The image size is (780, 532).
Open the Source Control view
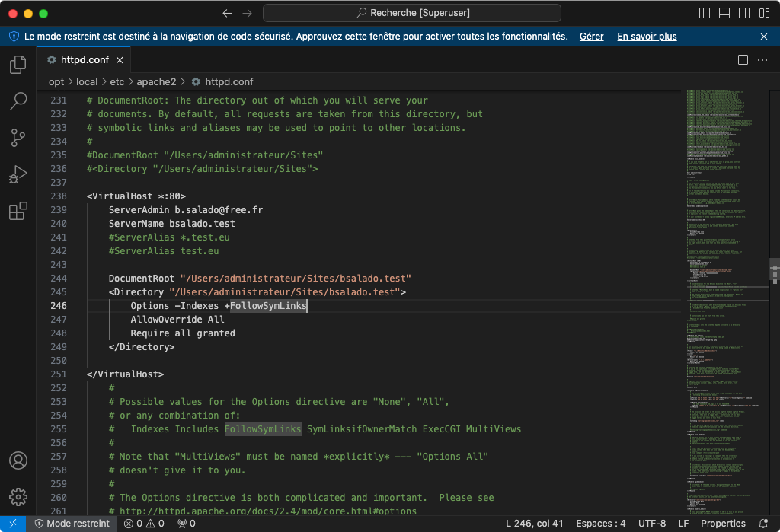18,138
